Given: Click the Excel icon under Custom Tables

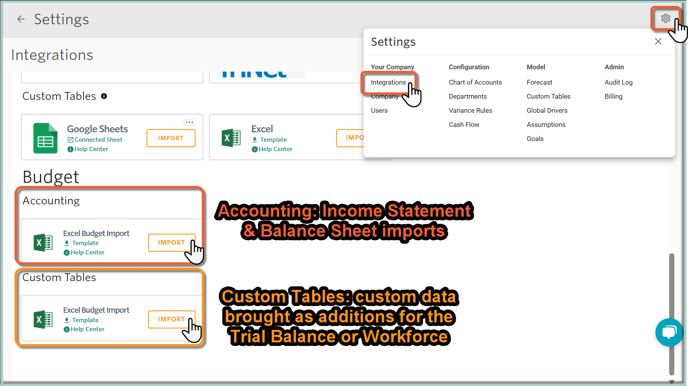Looking at the screenshot, I should [x=231, y=138].
